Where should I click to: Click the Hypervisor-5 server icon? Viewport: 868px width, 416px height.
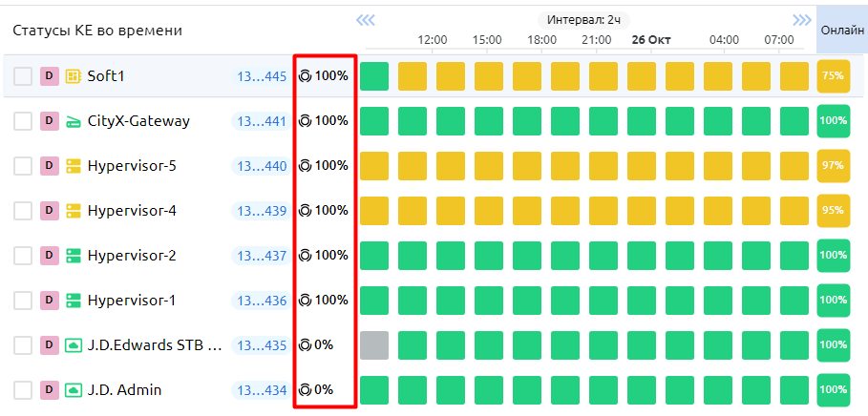[x=74, y=166]
